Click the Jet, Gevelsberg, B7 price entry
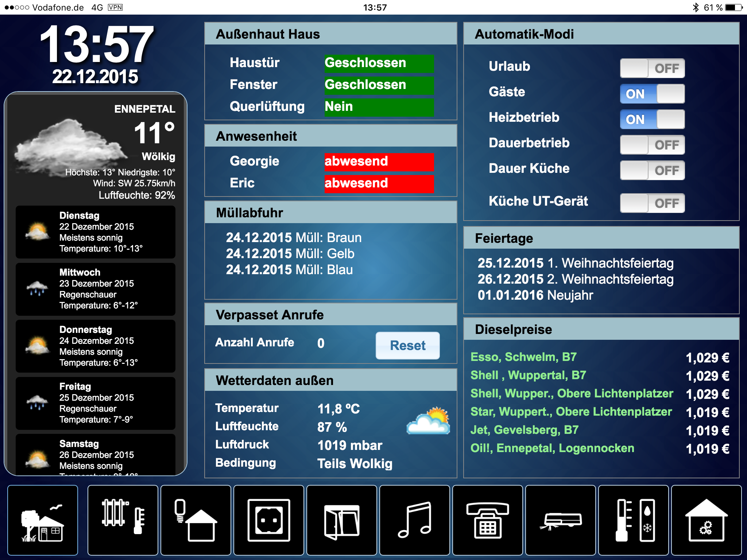The image size is (747, 560). tap(525, 430)
